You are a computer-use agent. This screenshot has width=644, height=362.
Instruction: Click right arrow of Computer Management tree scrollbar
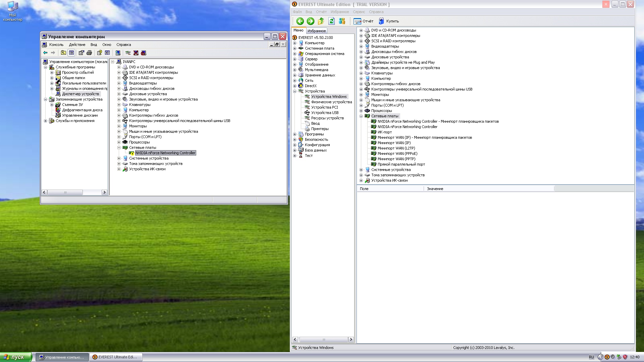[104, 192]
